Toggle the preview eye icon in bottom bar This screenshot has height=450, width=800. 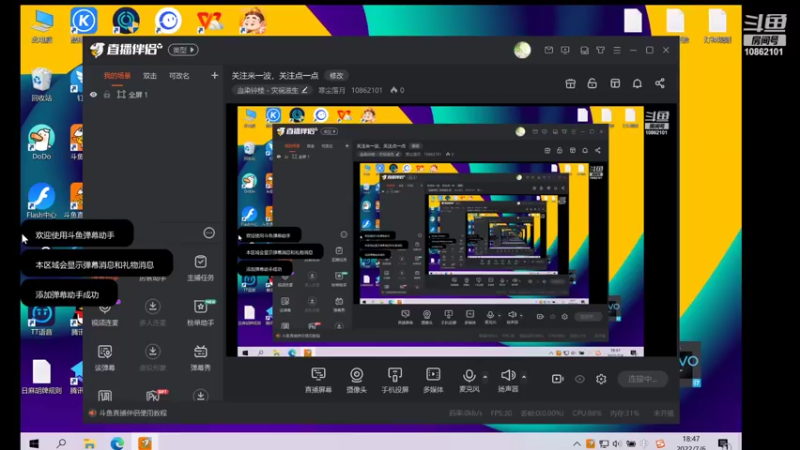tap(580, 379)
